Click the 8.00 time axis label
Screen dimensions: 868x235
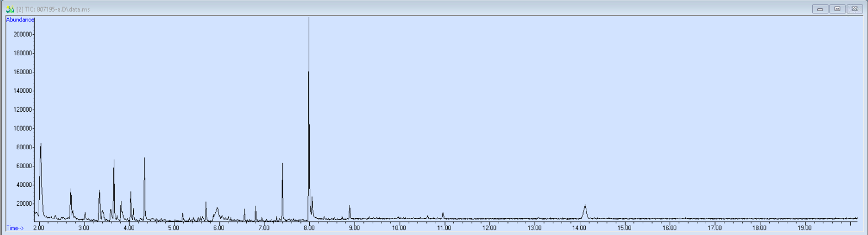(309, 228)
